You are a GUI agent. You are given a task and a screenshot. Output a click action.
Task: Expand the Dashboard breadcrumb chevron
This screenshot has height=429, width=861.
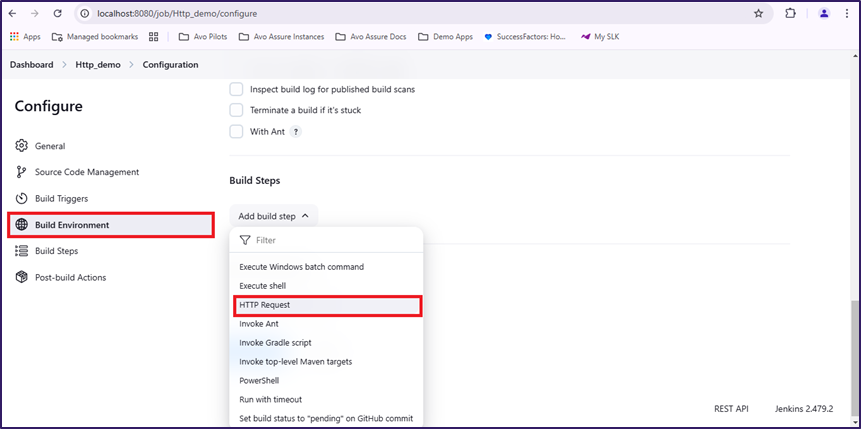tap(65, 65)
